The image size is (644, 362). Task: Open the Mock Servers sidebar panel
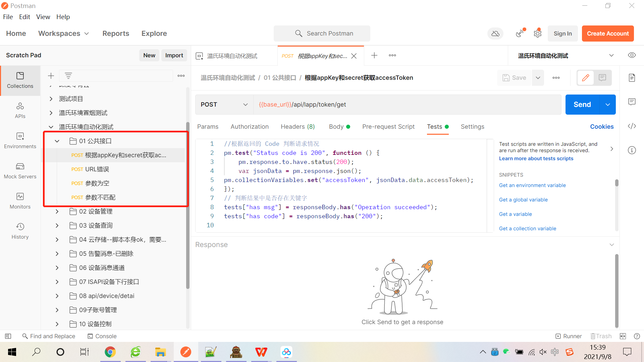tap(20, 171)
